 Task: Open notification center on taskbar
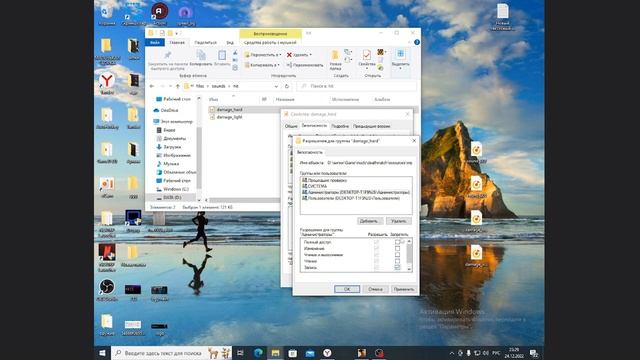click(534, 353)
